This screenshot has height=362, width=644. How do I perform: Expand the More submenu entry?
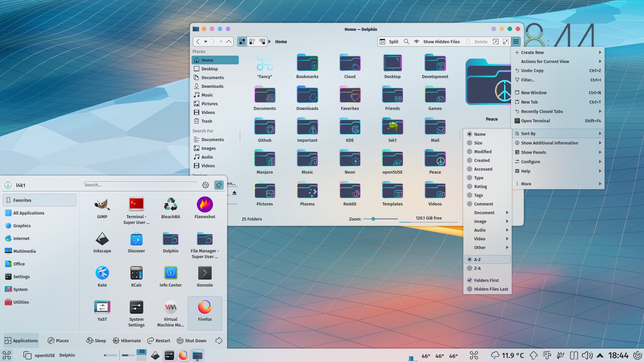pyautogui.click(x=558, y=184)
